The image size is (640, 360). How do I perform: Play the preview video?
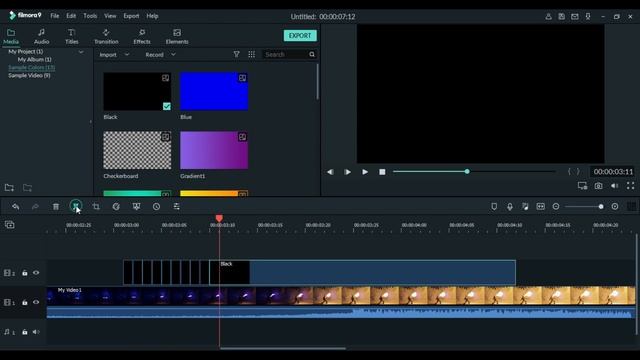point(365,172)
